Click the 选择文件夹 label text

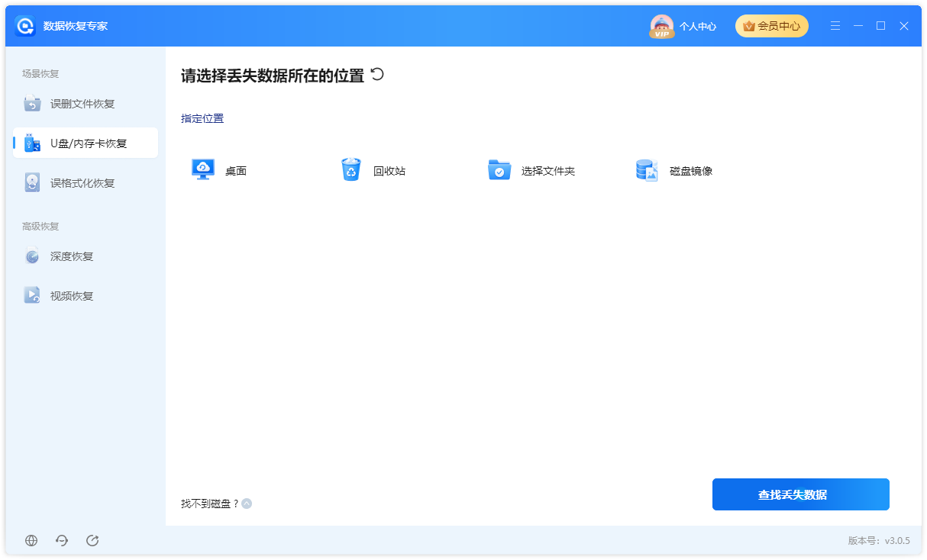coord(548,171)
